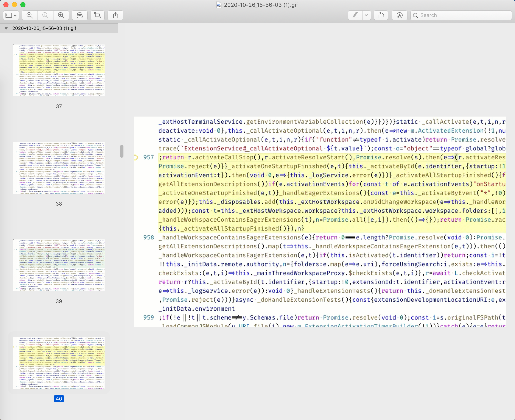
Task: Select the highlight tool in the toolbar
Action: point(355,15)
